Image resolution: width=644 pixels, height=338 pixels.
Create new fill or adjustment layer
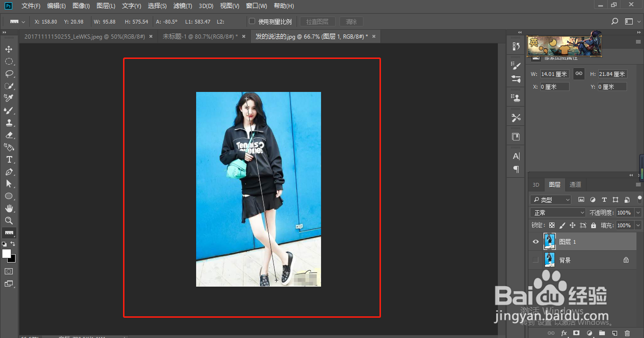click(589, 333)
